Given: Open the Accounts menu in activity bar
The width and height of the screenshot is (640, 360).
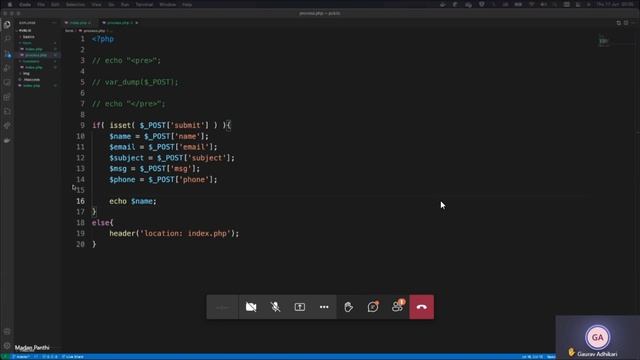Looking at the screenshot, I should click(7, 331).
